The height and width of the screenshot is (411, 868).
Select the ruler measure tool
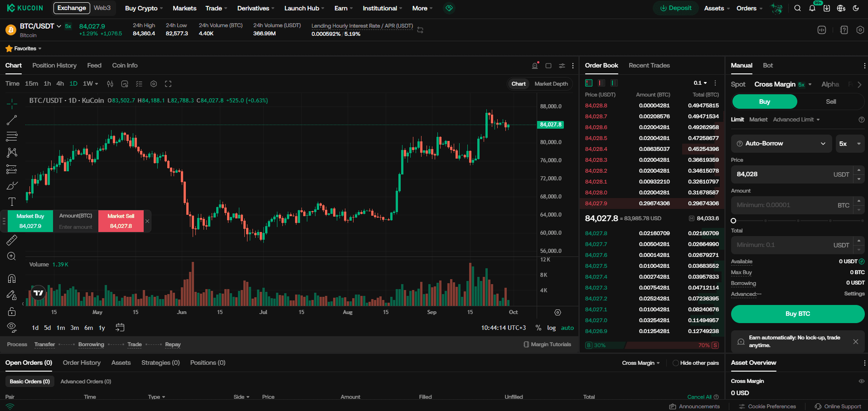[x=12, y=240]
